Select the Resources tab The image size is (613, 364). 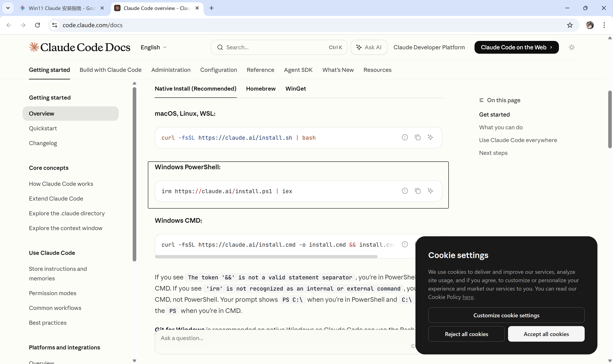coord(377,70)
